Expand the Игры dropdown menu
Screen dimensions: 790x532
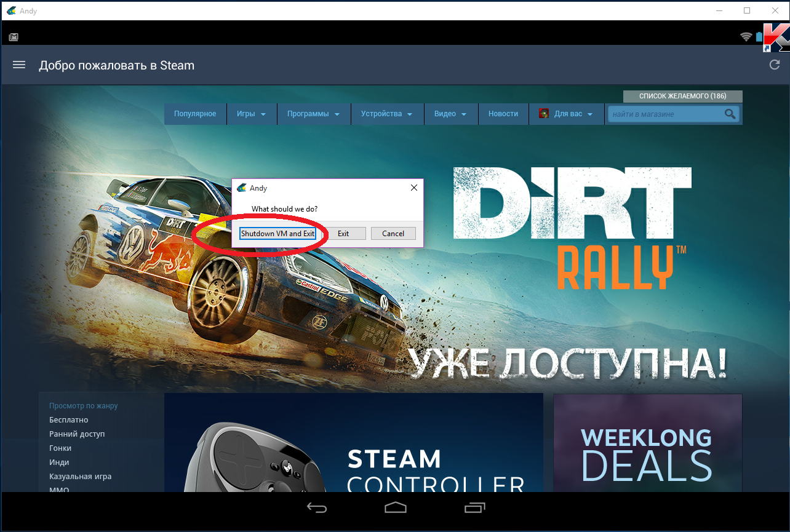click(252, 114)
